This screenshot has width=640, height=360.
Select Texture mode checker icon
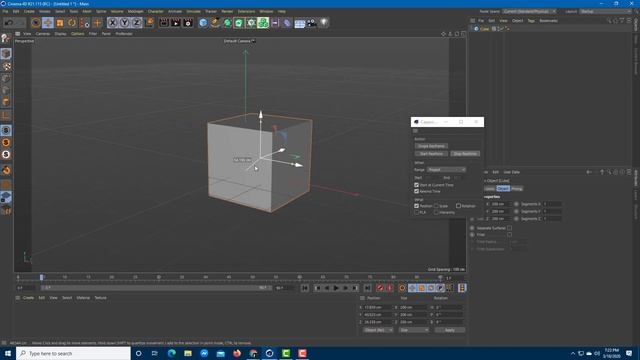(x=6, y=66)
